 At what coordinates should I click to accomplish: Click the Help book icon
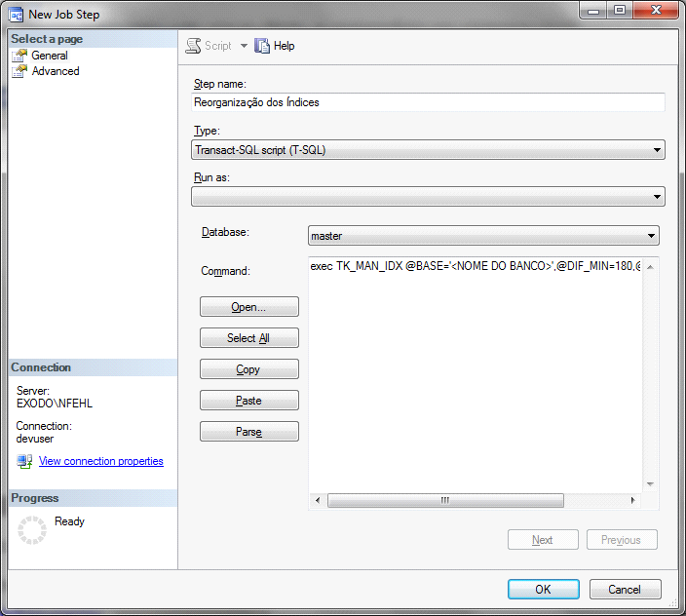pos(262,46)
